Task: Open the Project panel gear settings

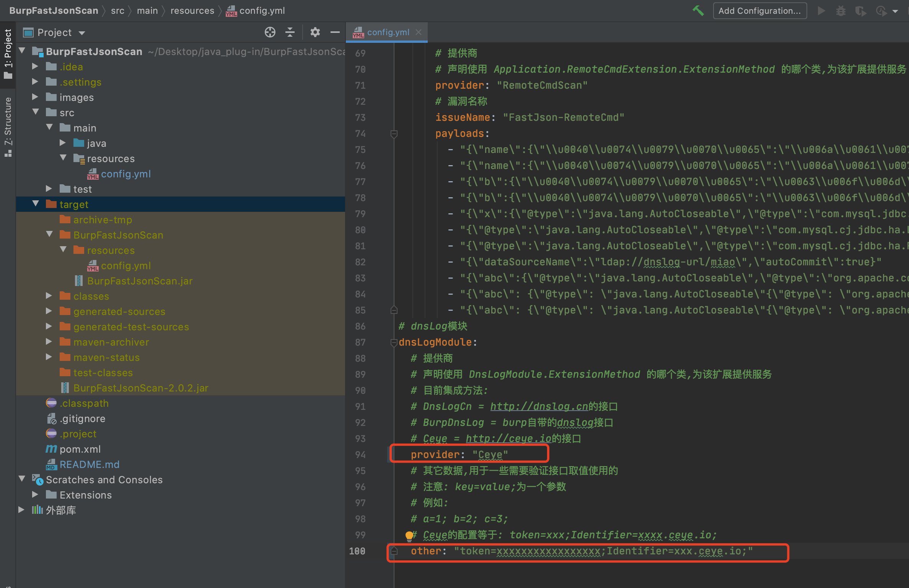Action: pos(315,32)
